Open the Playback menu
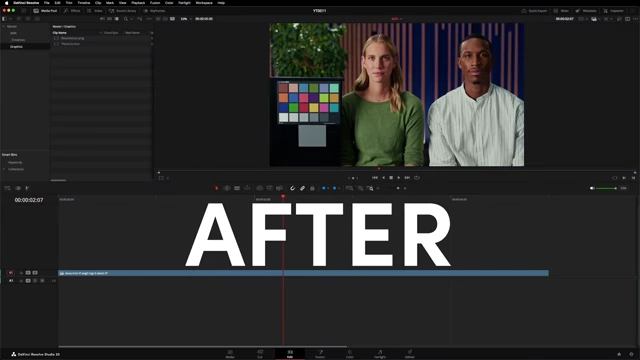The width and height of the screenshot is (640, 360). coord(138,3)
